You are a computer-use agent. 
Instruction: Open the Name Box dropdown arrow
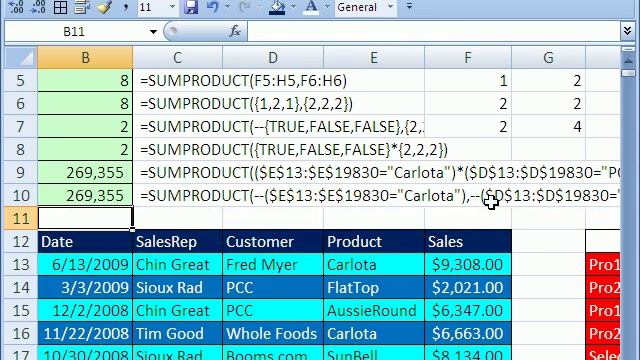click(x=153, y=32)
